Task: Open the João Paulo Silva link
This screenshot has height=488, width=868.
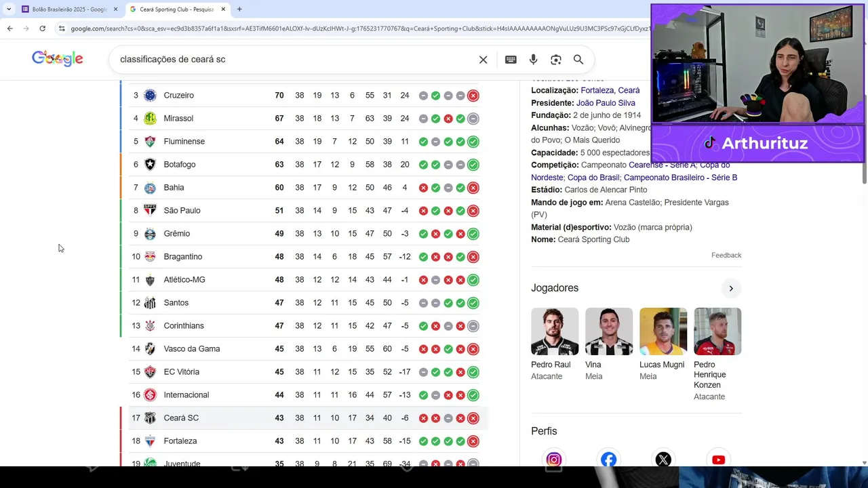Action: 606,103
